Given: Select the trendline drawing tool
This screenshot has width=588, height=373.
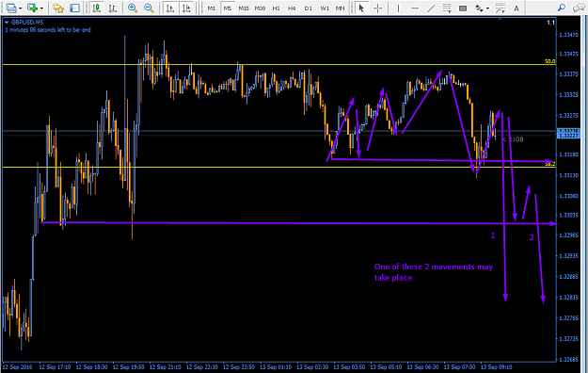Looking at the screenshot, I should (431, 8).
